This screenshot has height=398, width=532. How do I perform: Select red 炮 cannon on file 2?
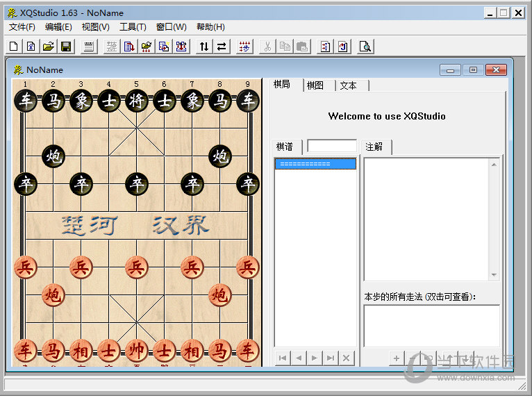[53, 295]
